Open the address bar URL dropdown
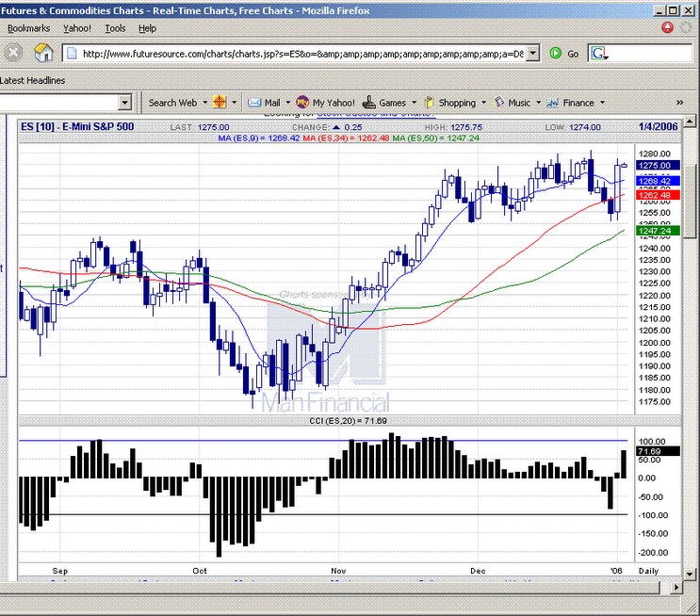 pyautogui.click(x=532, y=54)
